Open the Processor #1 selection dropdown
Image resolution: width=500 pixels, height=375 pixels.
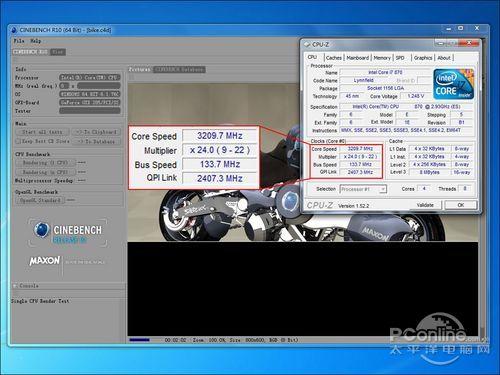363,189
